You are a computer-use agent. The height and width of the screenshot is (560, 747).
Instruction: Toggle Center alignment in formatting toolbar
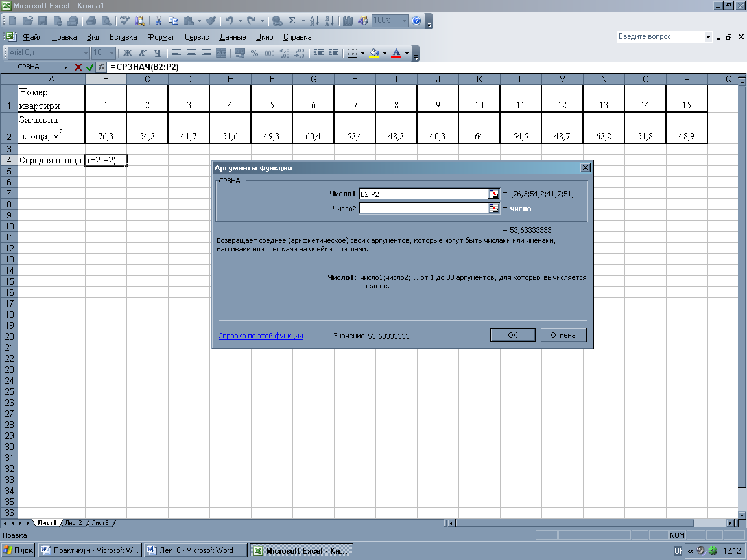pyautogui.click(x=191, y=53)
